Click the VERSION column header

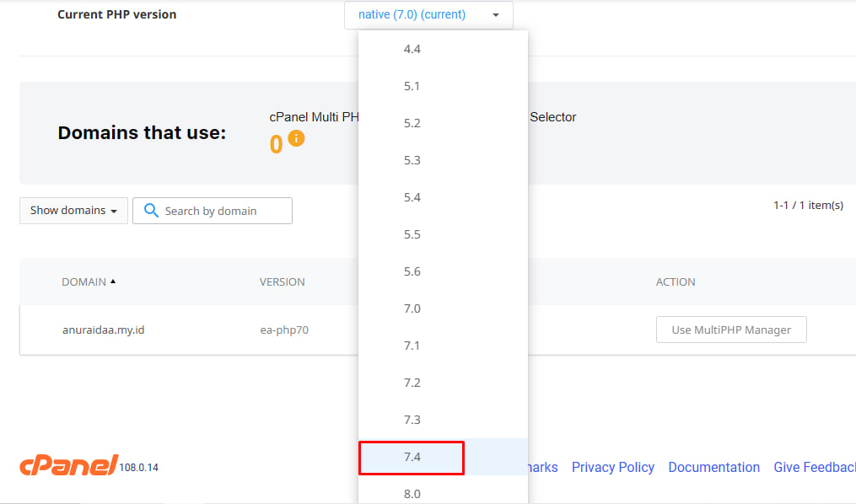pyautogui.click(x=283, y=282)
